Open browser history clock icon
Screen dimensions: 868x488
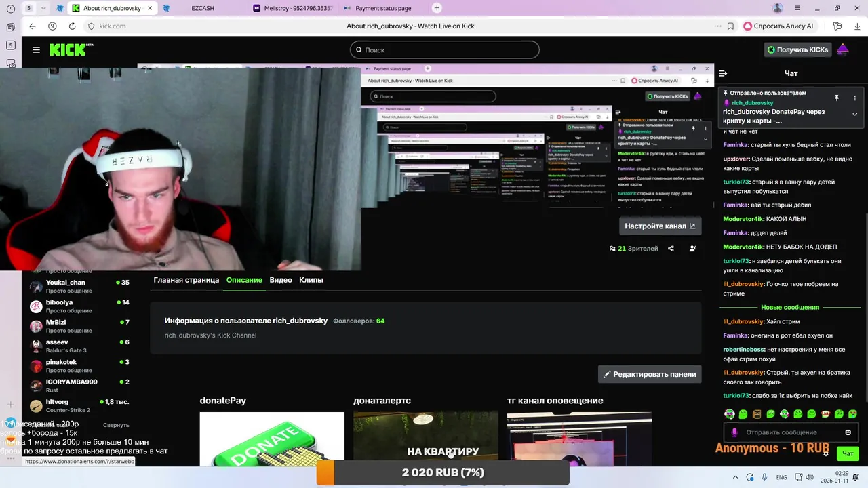(10, 8)
